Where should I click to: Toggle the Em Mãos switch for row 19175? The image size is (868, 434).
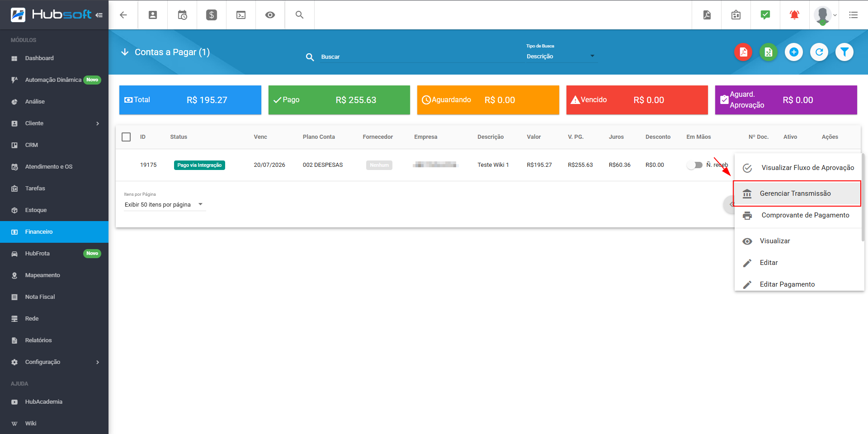(694, 165)
